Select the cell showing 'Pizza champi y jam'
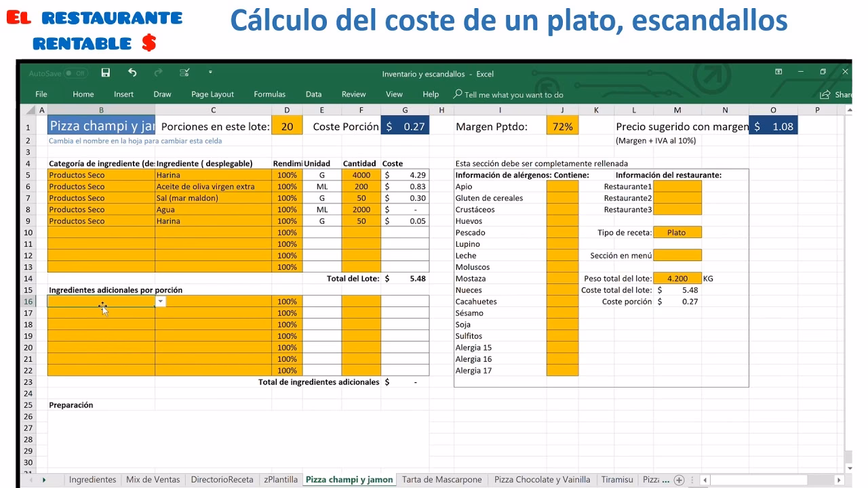The height and width of the screenshot is (488, 868). coord(100,126)
